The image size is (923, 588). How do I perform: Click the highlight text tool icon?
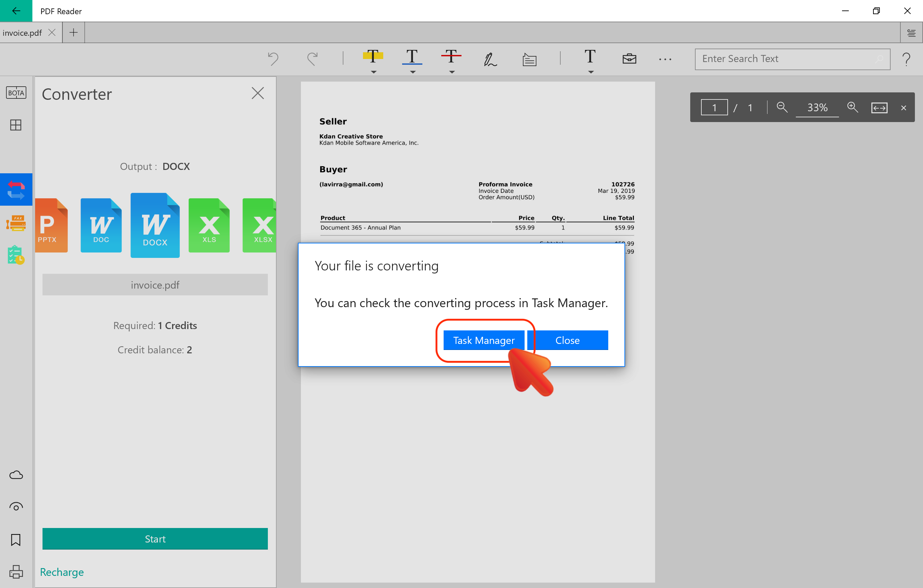click(372, 57)
